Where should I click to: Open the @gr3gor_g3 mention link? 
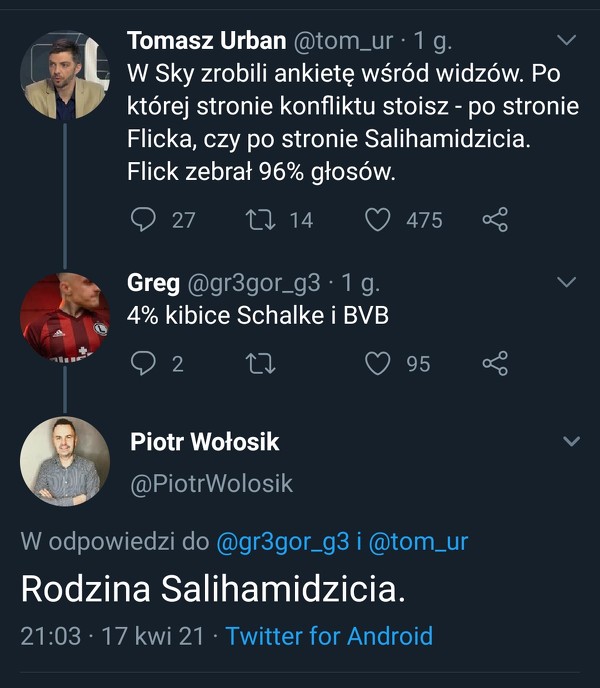pyautogui.click(x=283, y=542)
